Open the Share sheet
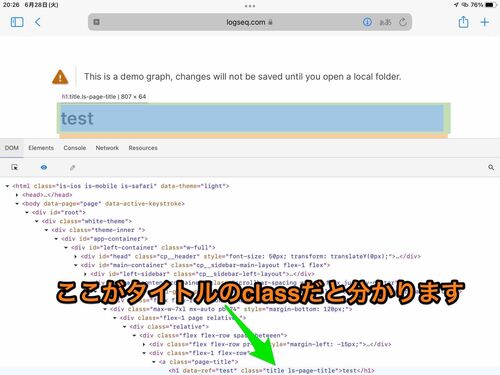The height and width of the screenshot is (375, 500). click(x=463, y=22)
